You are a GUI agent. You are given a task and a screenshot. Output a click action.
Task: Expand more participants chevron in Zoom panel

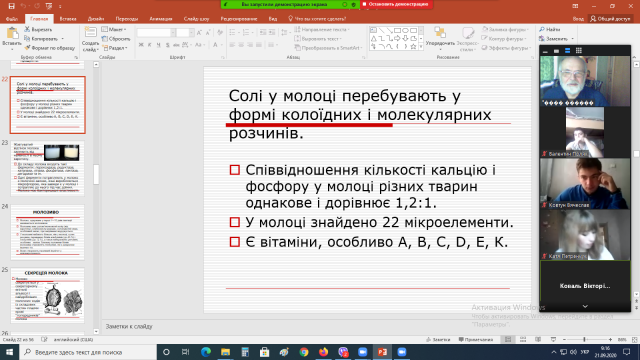tap(585, 307)
